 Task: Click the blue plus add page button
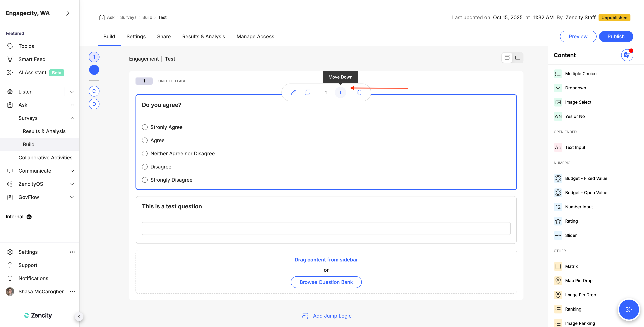tap(94, 70)
